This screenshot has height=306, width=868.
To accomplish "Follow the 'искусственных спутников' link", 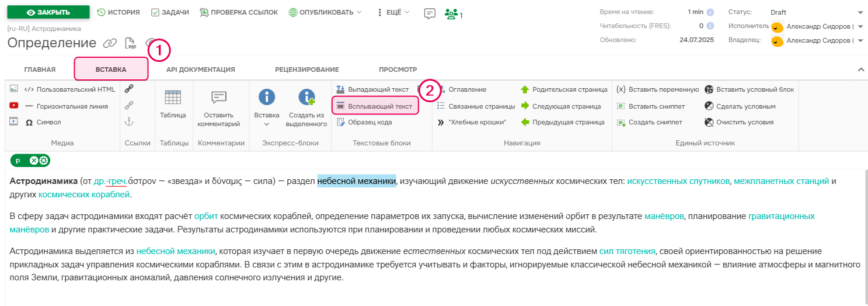I will [678, 181].
